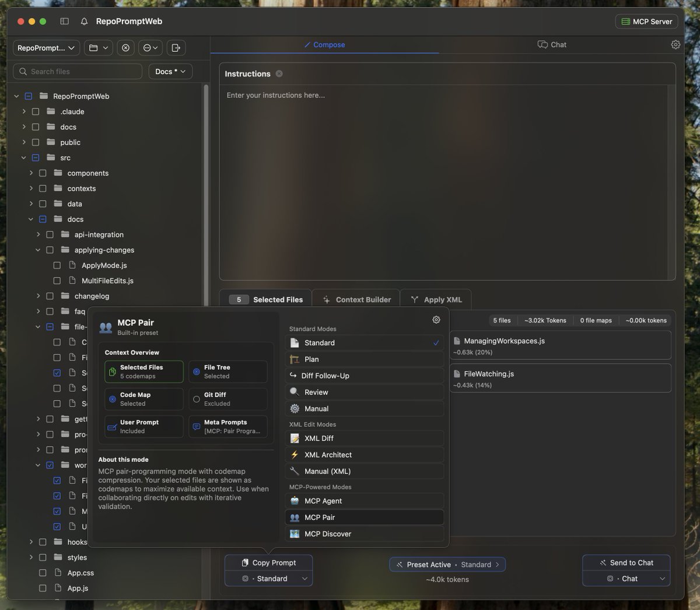Clear instructions with the small x icon

(x=279, y=73)
